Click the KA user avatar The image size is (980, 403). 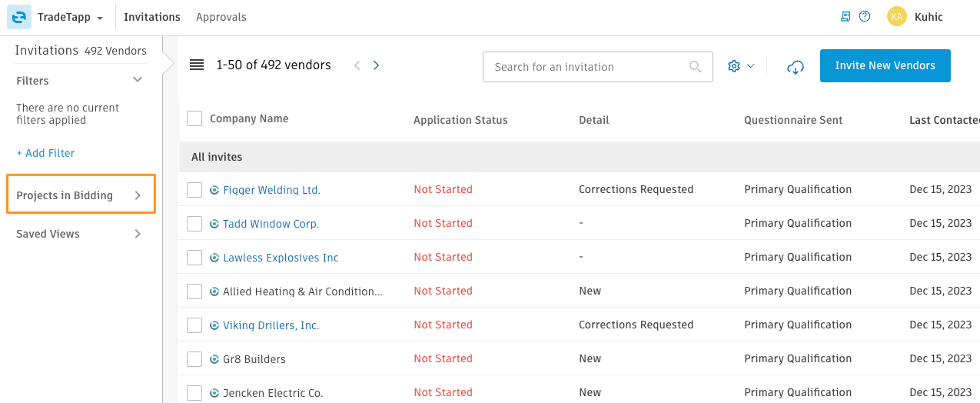[x=896, y=17]
